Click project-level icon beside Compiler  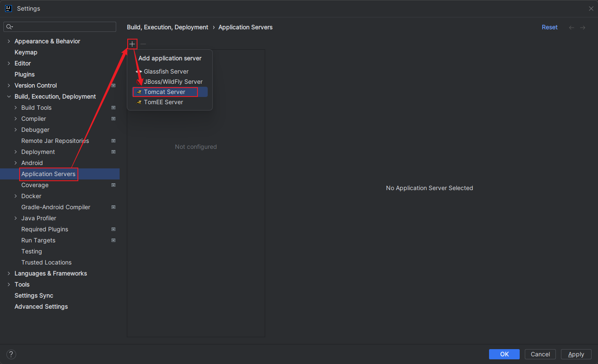(x=114, y=119)
